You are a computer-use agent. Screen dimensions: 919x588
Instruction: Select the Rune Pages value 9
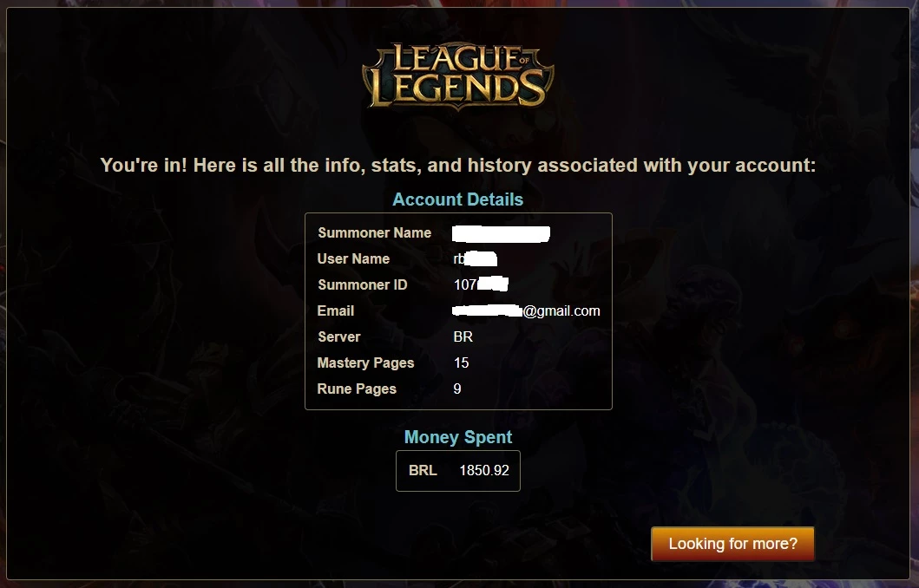tap(457, 389)
